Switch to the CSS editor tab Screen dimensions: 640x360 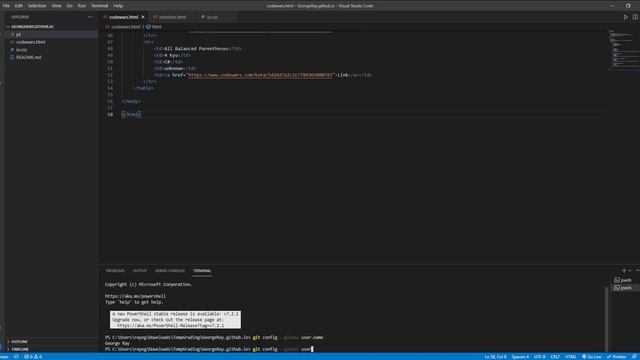pos(212,17)
